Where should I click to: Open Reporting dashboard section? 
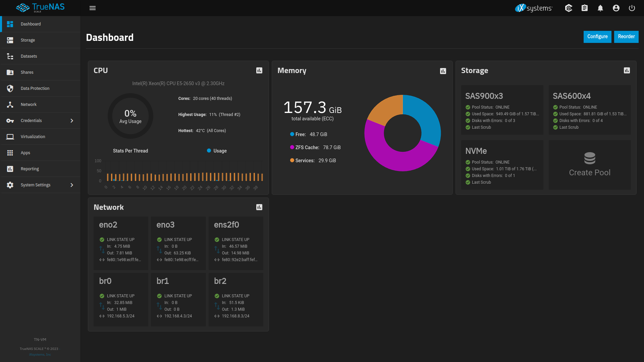[x=30, y=168]
